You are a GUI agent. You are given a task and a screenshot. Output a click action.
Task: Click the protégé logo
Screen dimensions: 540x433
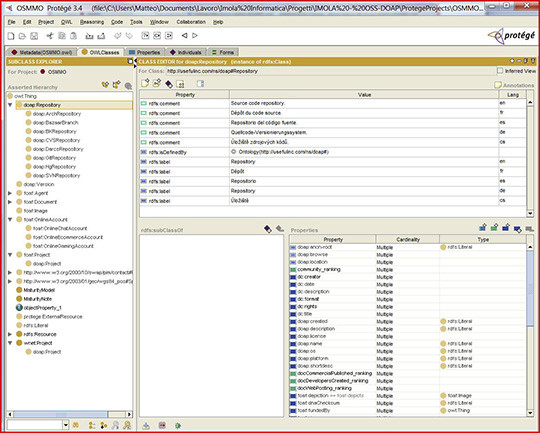pos(512,35)
